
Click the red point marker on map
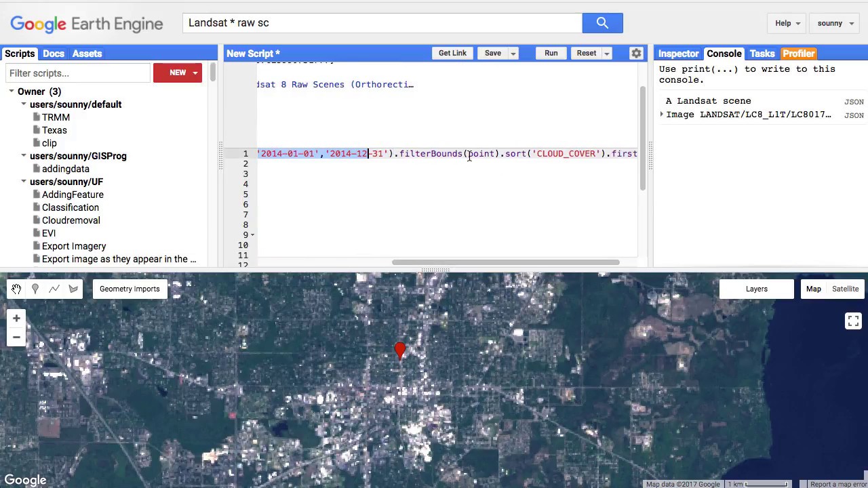point(400,350)
